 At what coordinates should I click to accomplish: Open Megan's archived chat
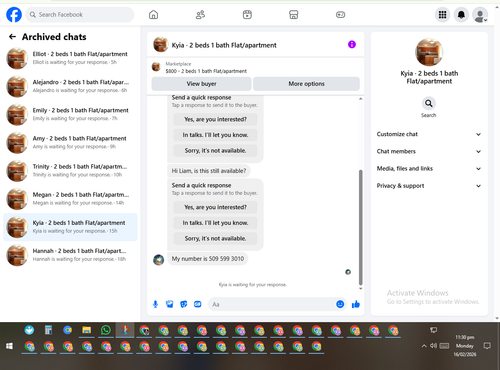70,199
